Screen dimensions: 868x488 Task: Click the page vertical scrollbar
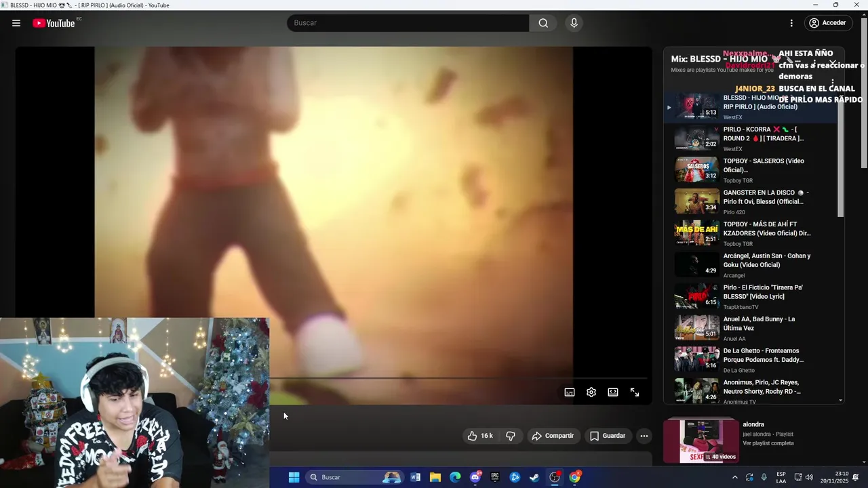(x=864, y=95)
